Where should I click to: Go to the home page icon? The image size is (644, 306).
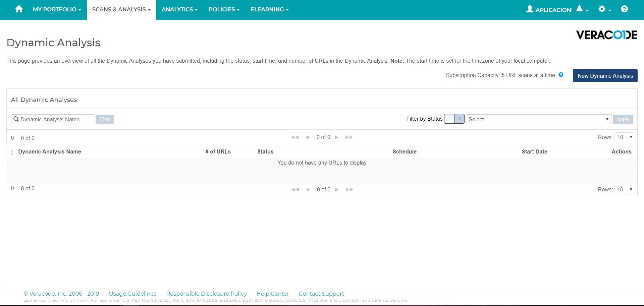tap(19, 9)
